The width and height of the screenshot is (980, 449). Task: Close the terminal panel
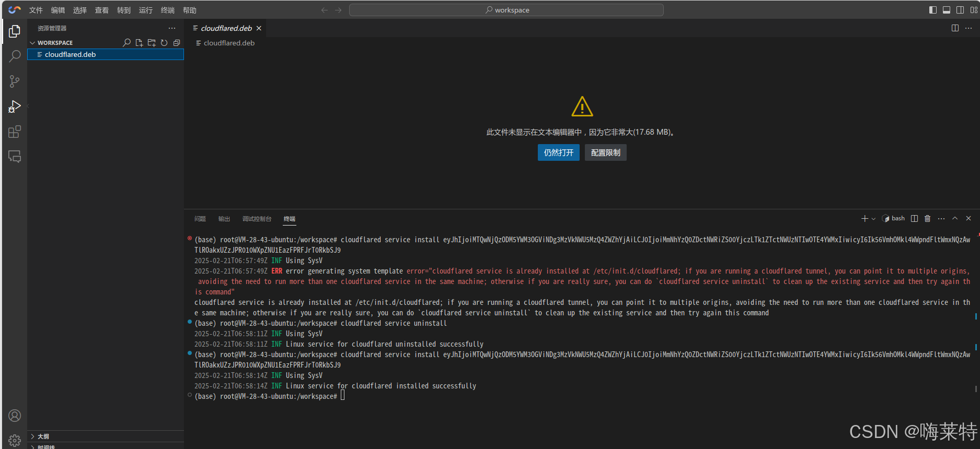coord(969,219)
